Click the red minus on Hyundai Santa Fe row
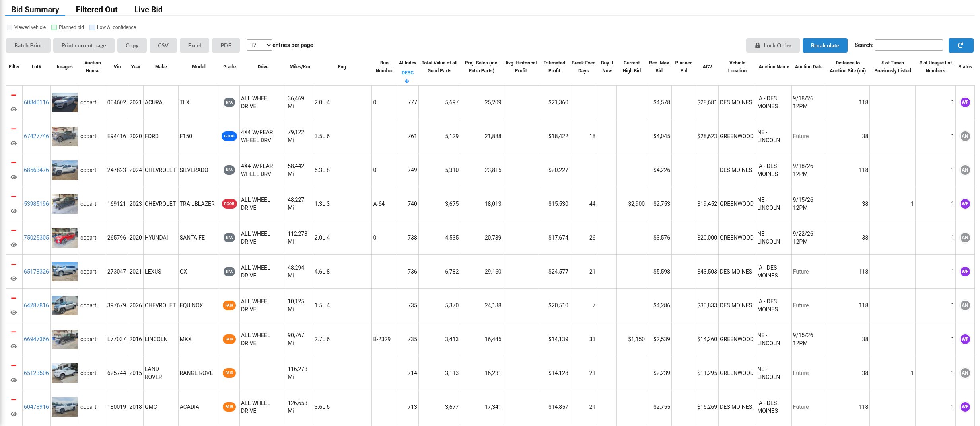 click(14, 231)
